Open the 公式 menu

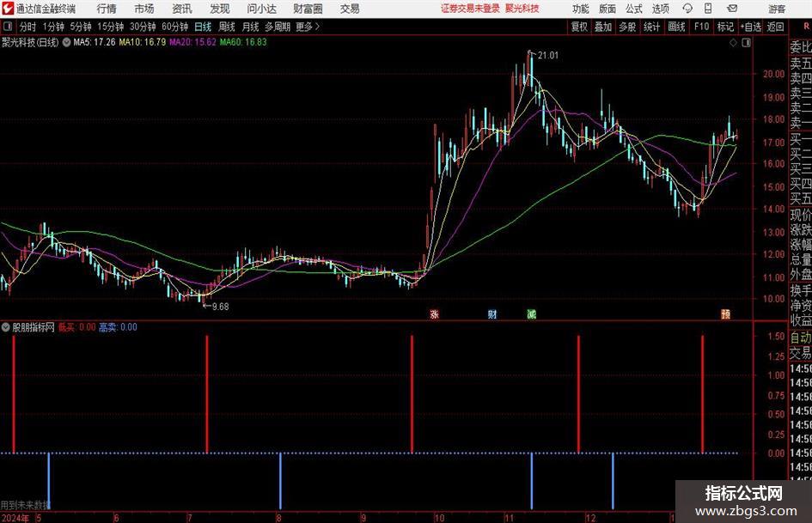[x=634, y=9]
